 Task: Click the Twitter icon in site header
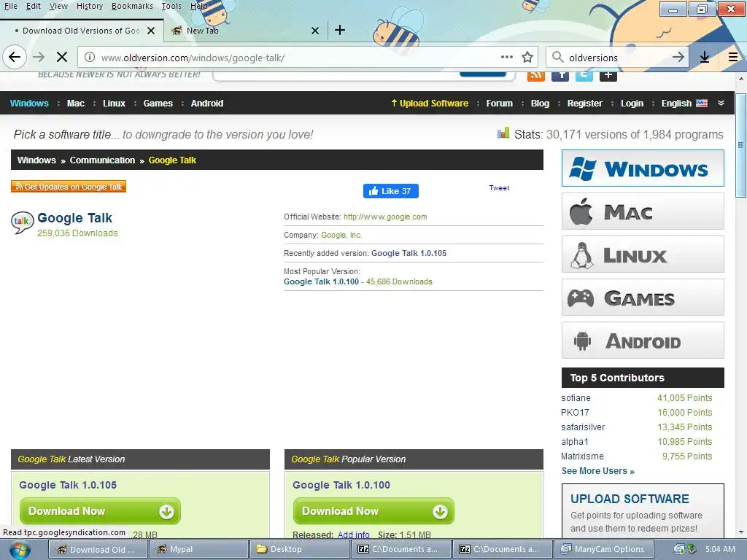point(584,75)
